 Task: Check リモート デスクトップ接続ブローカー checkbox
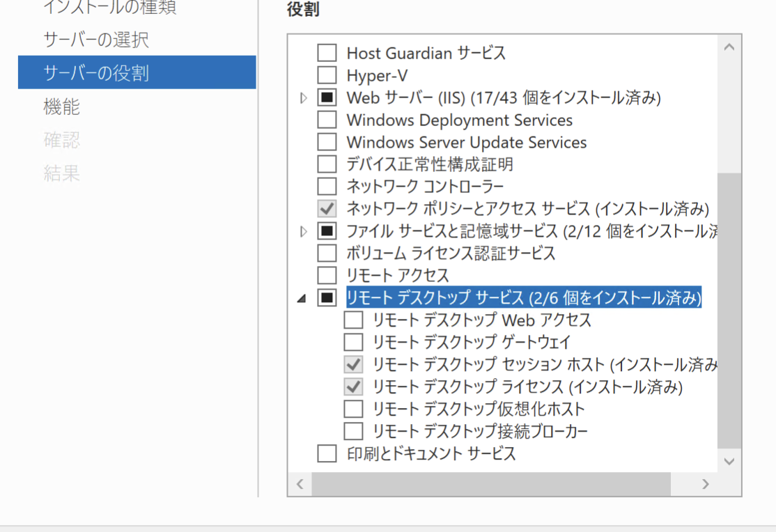[354, 431]
